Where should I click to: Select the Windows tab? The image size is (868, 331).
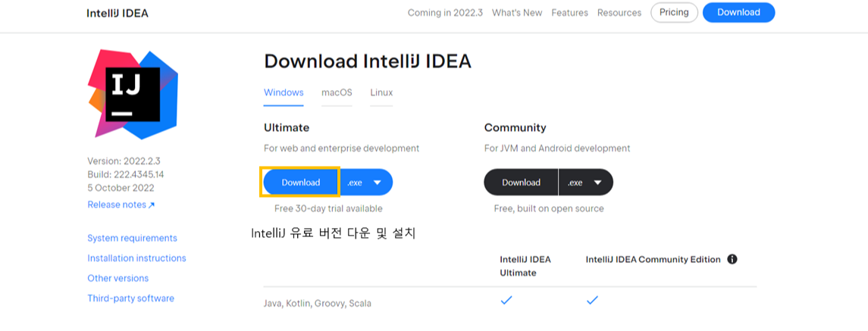tap(284, 92)
